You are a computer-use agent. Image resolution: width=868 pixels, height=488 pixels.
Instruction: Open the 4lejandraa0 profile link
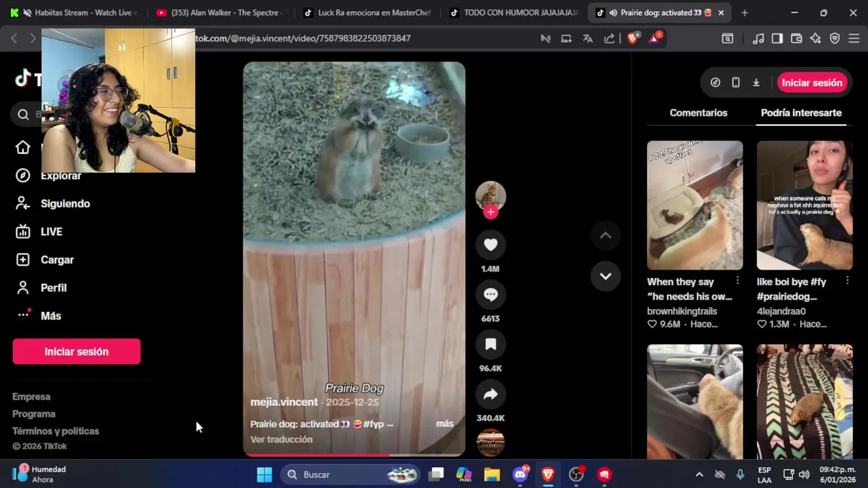pos(781,311)
